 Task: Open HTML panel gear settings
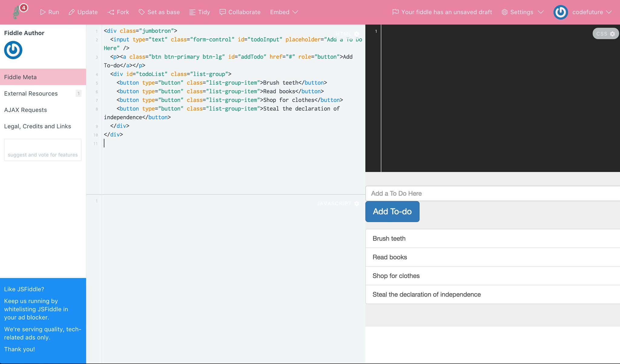357,34
